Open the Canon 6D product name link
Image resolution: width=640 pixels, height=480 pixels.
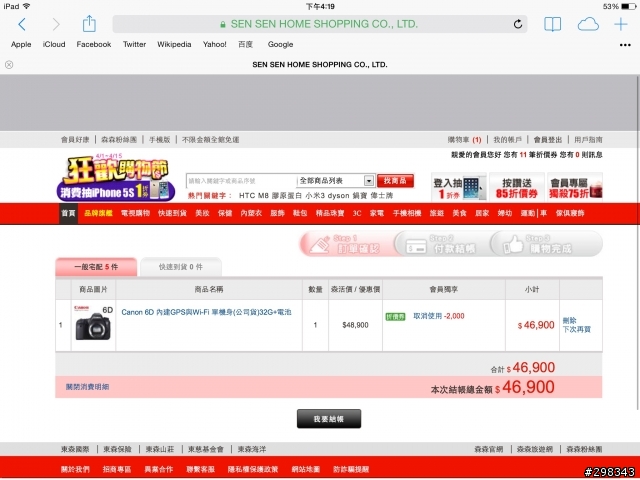click(x=207, y=312)
